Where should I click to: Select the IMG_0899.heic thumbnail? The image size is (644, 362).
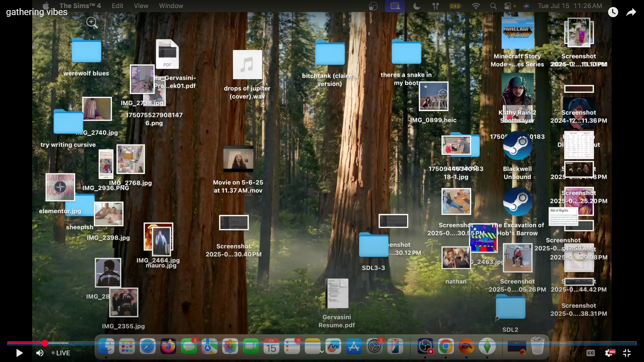[x=434, y=96]
